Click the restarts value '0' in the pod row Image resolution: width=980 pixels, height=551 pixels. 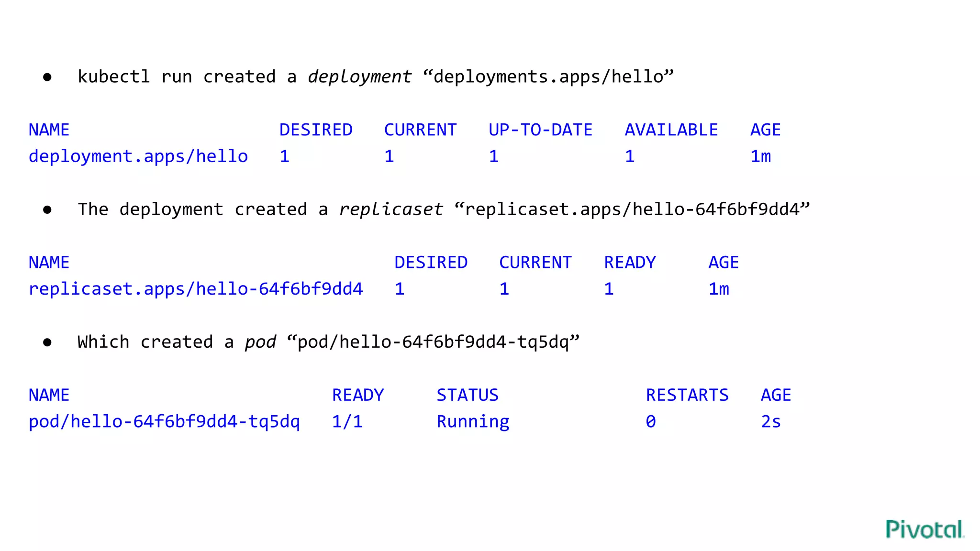coord(651,422)
